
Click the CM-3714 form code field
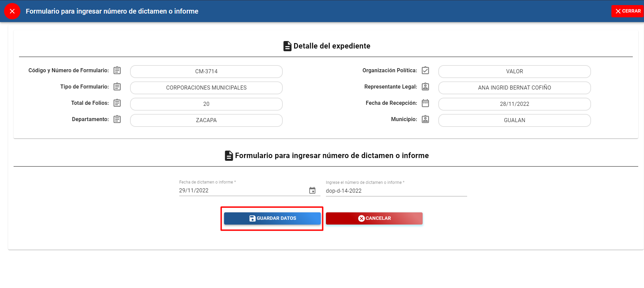206,72
